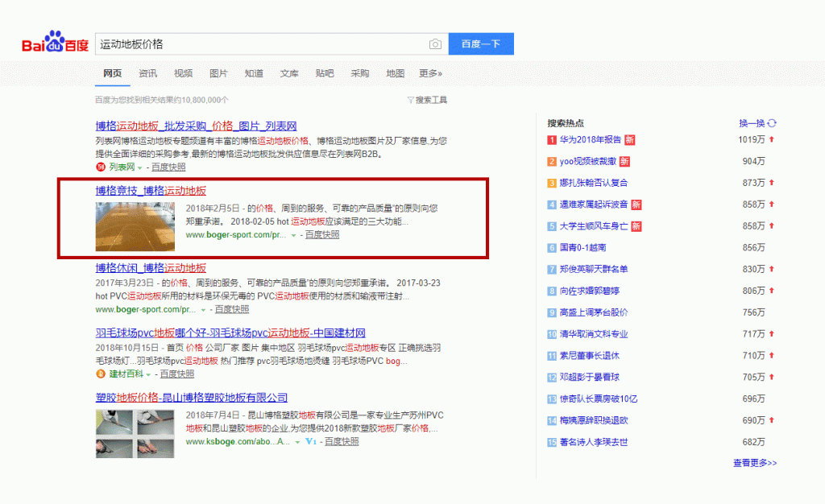Image resolution: width=825 pixels, height=504 pixels.
Task: Click the 新 badge beside yoo视频被裁撤
Action: [x=624, y=161]
